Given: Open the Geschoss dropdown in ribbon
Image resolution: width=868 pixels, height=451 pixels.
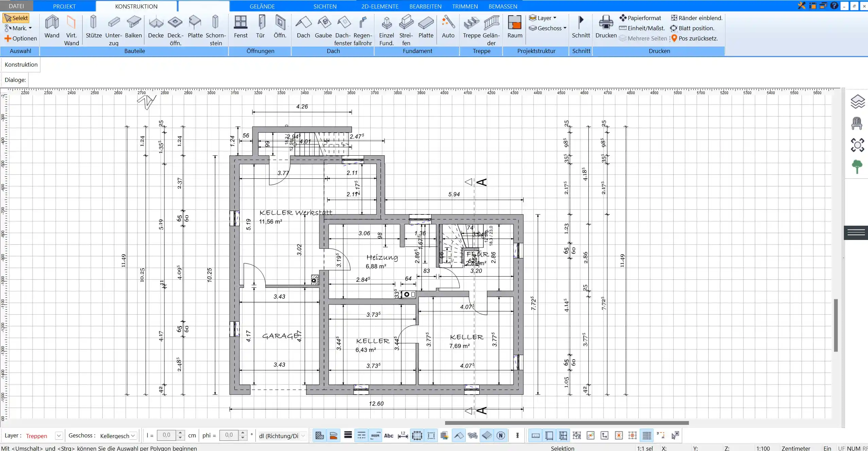Looking at the screenshot, I should tap(548, 28).
